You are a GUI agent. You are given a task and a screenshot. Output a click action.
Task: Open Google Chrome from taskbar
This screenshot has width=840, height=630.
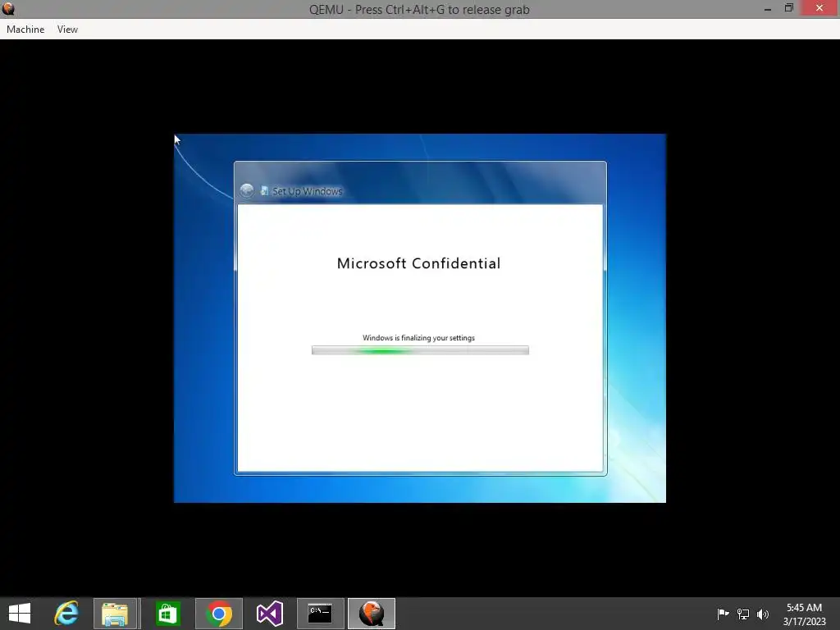pyautogui.click(x=218, y=614)
